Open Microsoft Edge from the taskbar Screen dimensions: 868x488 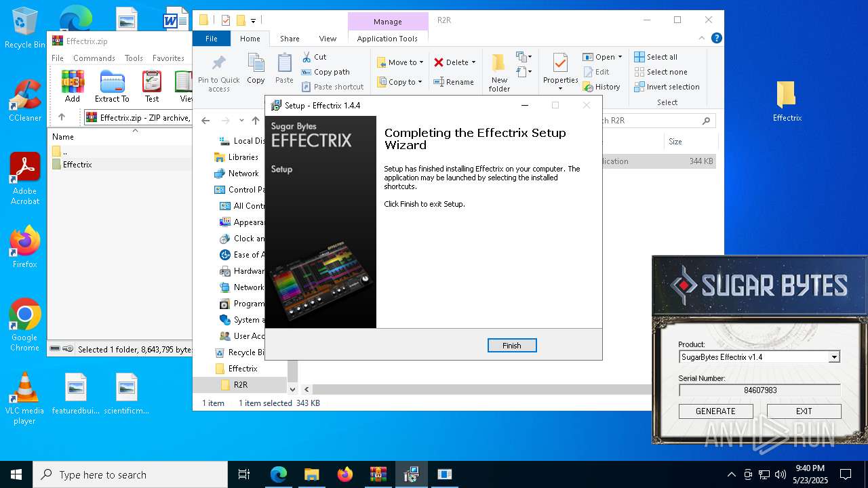coord(279,474)
